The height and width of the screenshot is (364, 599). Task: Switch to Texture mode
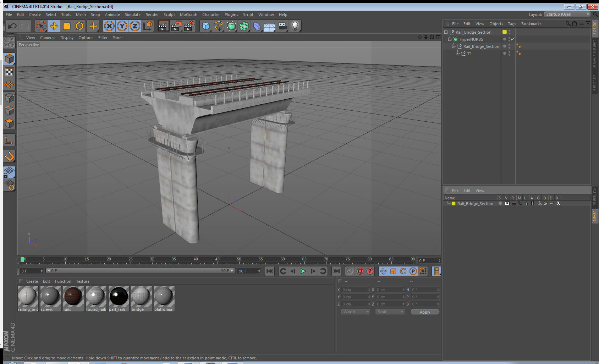9,72
